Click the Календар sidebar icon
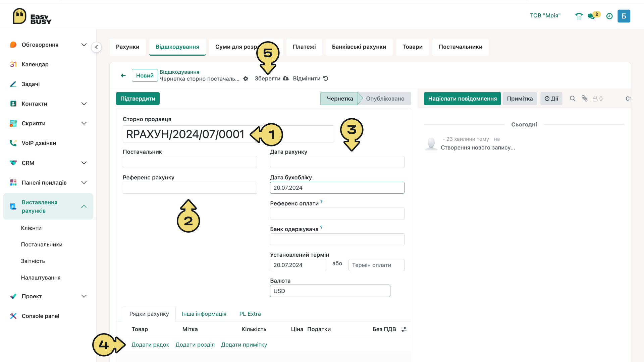 13,64
